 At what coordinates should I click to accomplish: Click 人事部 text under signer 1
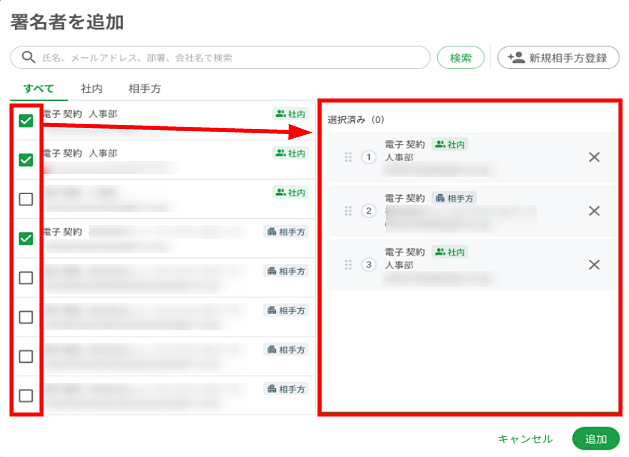[399, 157]
